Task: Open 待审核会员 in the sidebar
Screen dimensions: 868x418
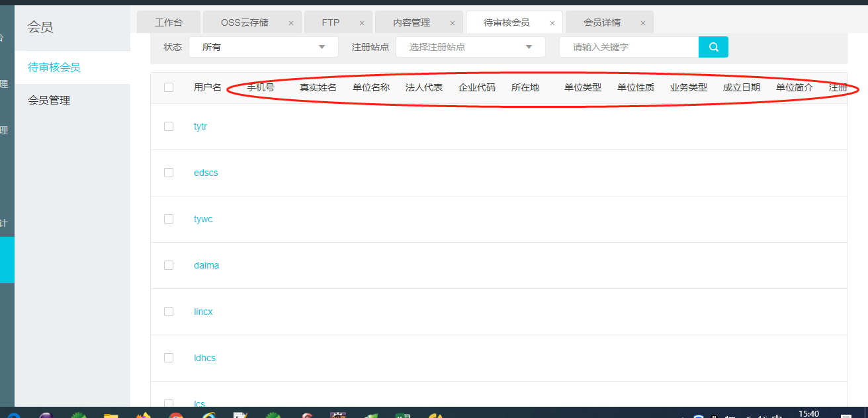Action: 73,67
